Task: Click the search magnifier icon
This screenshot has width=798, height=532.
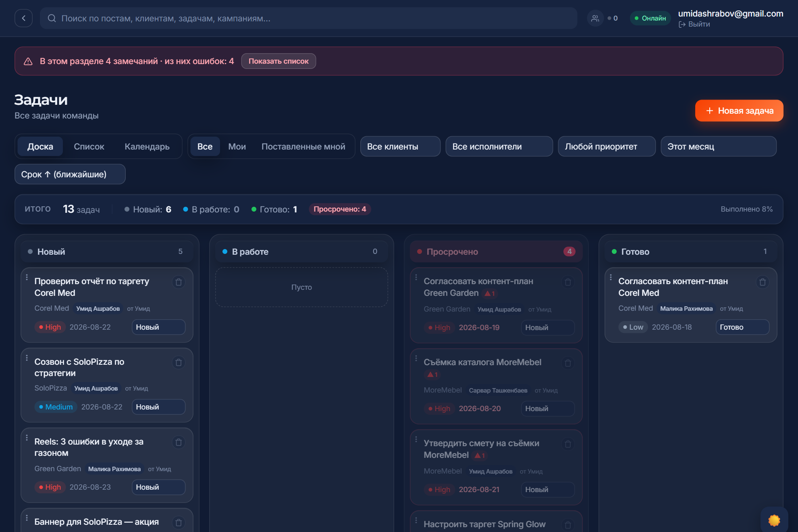Action: [52, 18]
